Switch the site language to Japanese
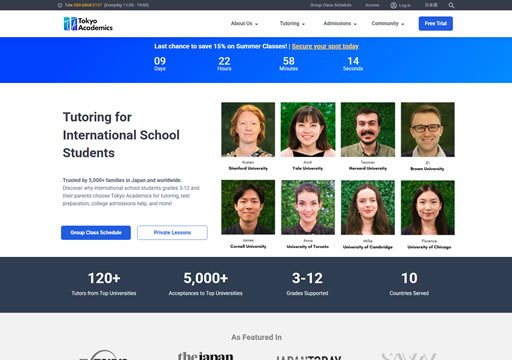The height and width of the screenshot is (360, 512). point(431,5)
